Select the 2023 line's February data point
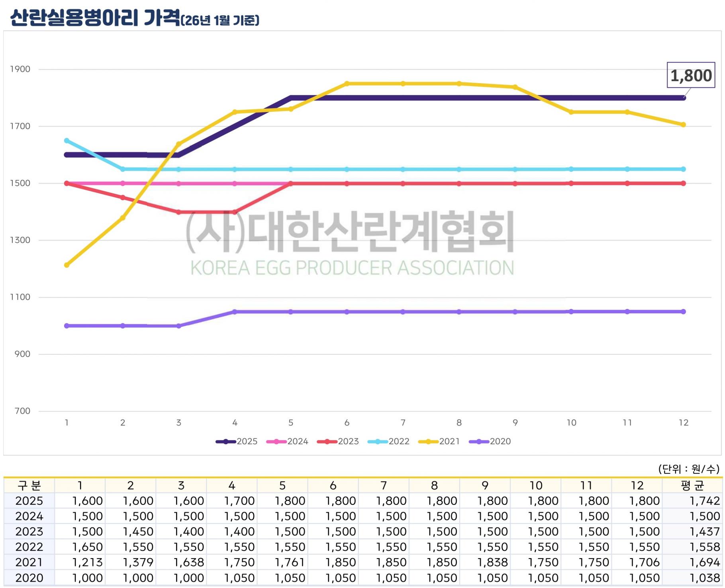The height and width of the screenshot is (588, 725). [x=123, y=198]
